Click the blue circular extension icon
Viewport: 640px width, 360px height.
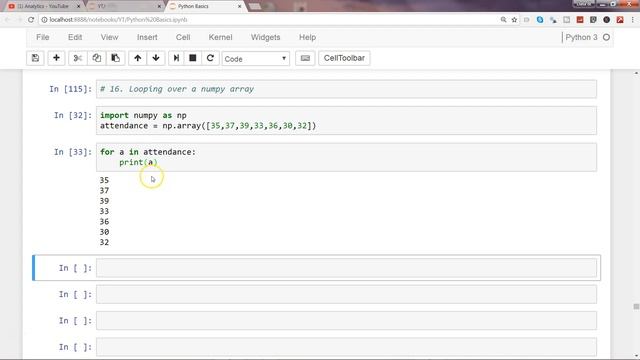click(x=540, y=20)
